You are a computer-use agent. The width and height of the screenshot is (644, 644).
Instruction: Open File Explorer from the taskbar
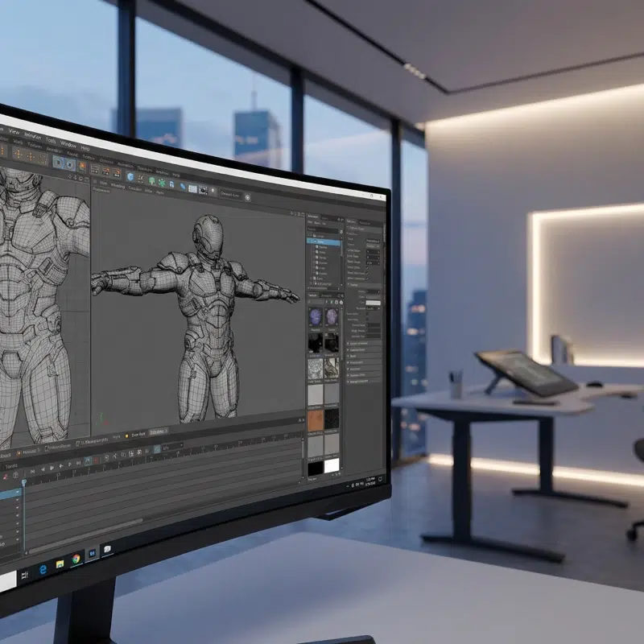tap(60, 564)
